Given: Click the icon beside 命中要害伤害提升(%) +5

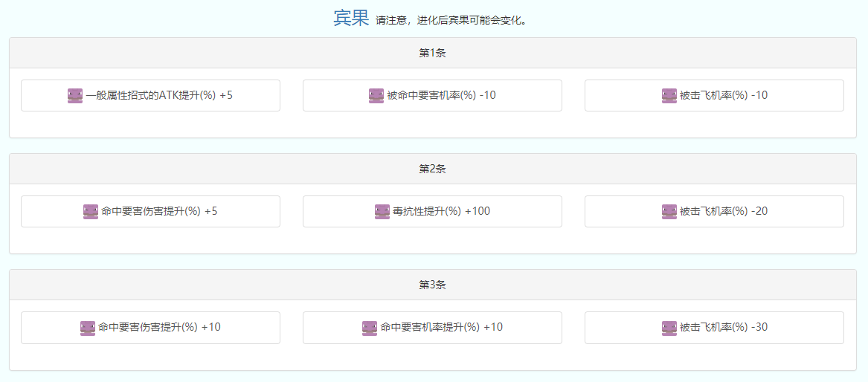Looking at the screenshot, I should [x=91, y=212].
